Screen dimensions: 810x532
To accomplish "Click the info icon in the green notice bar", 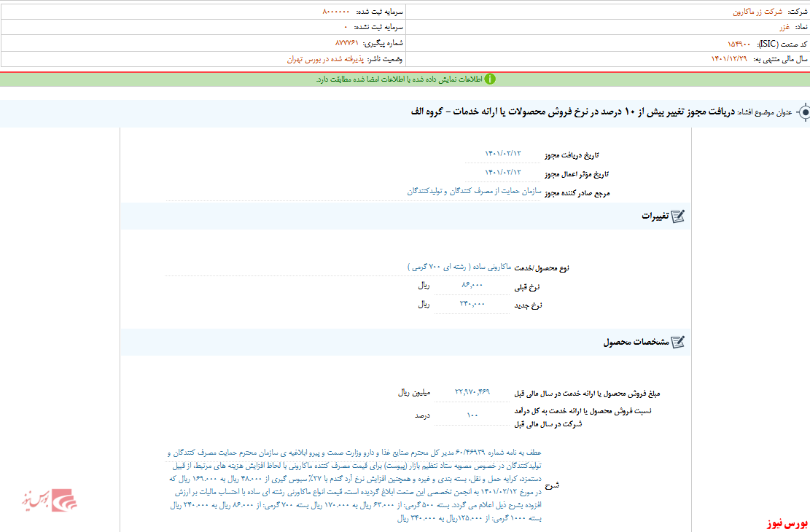I will pos(490,79).
